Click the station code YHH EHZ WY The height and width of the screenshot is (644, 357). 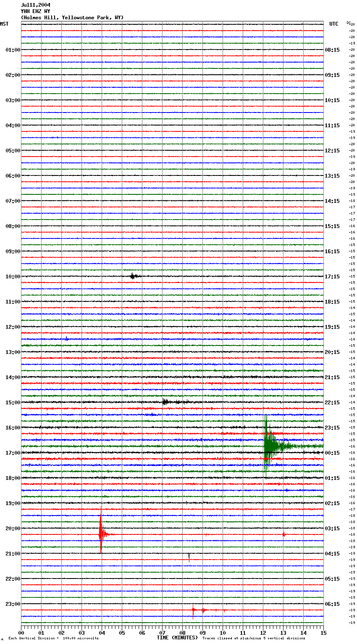(36, 11)
